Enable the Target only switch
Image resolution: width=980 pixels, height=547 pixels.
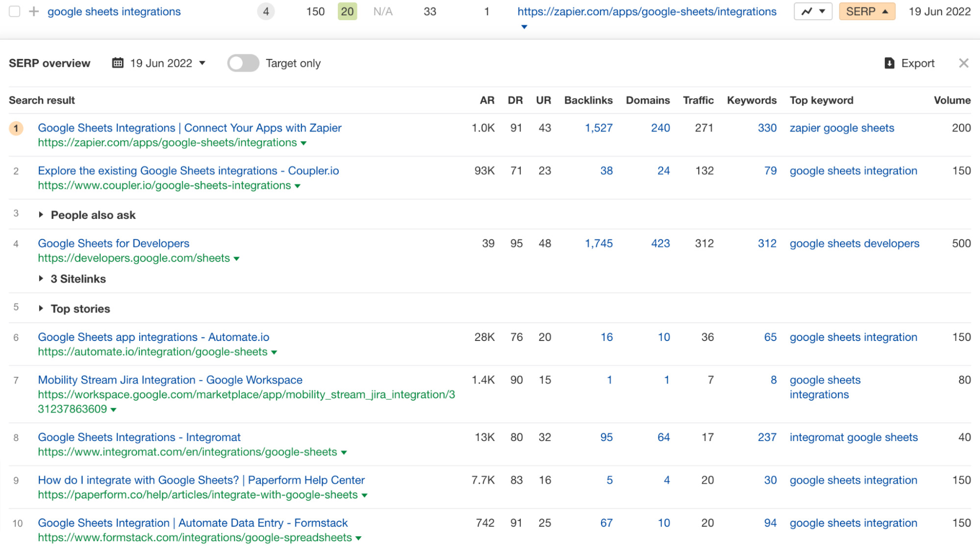pyautogui.click(x=243, y=63)
